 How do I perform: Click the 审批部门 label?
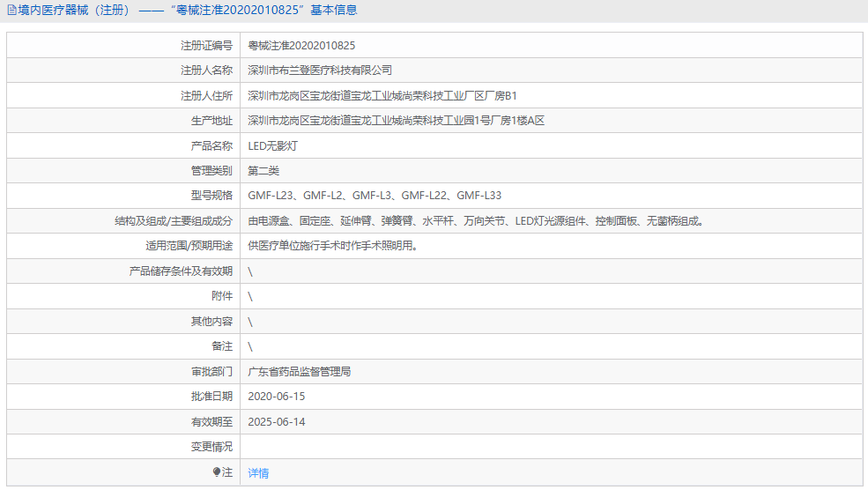(x=212, y=372)
